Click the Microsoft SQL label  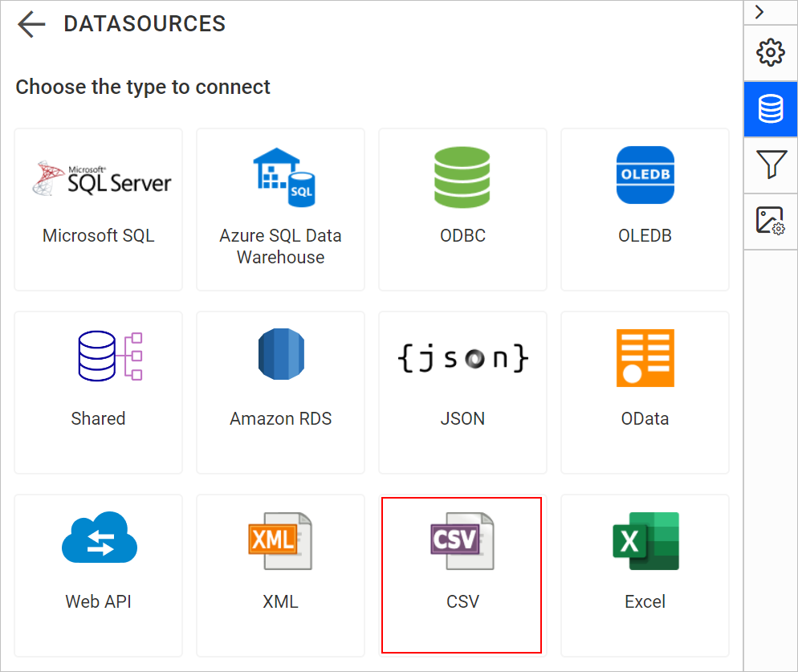coord(98,236)
